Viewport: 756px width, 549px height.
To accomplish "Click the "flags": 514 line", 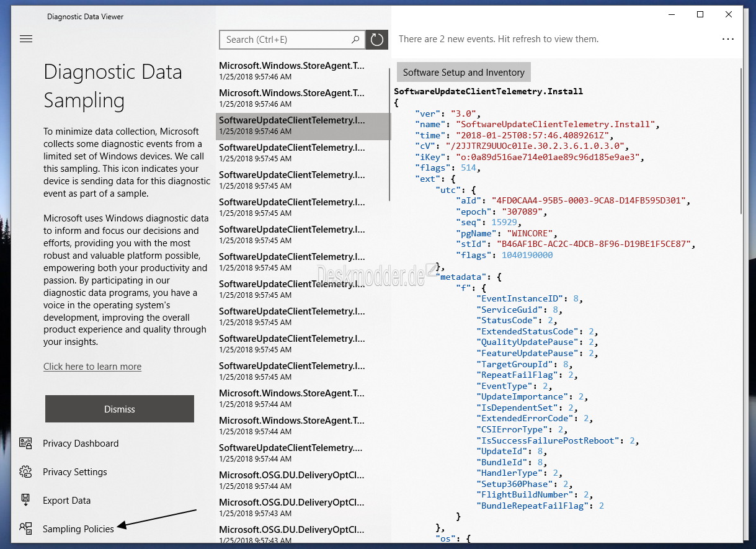I will coord(448,167).
